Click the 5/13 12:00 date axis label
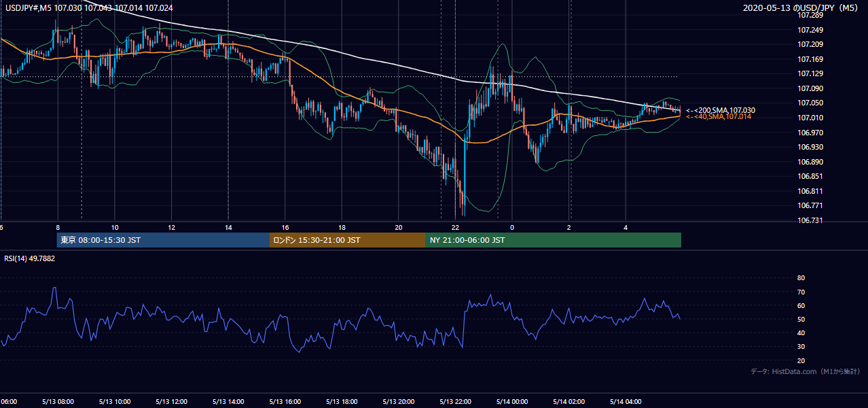The image size is (868, 408). click(x=171, y=402)
